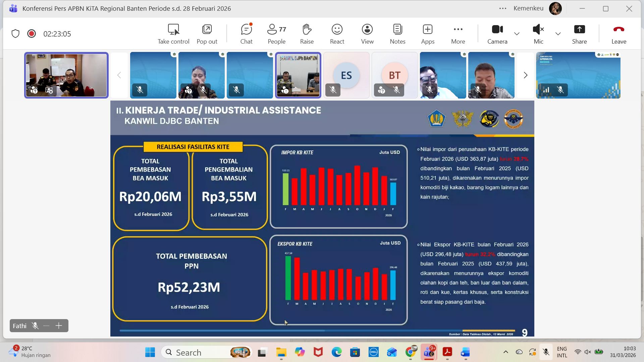Expand Mic options dropdown arrow
Screen dimensions: 644x362
tap(558, 34)
